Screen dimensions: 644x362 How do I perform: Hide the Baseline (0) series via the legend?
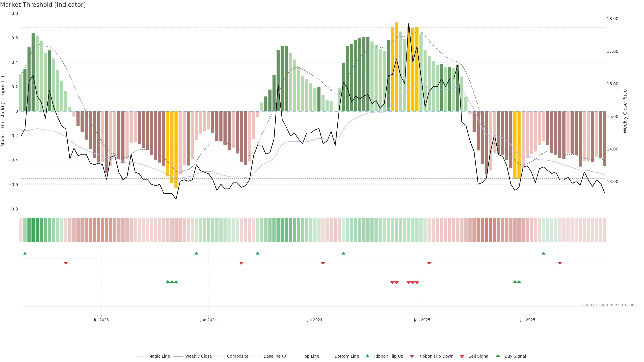coord(276,356)
